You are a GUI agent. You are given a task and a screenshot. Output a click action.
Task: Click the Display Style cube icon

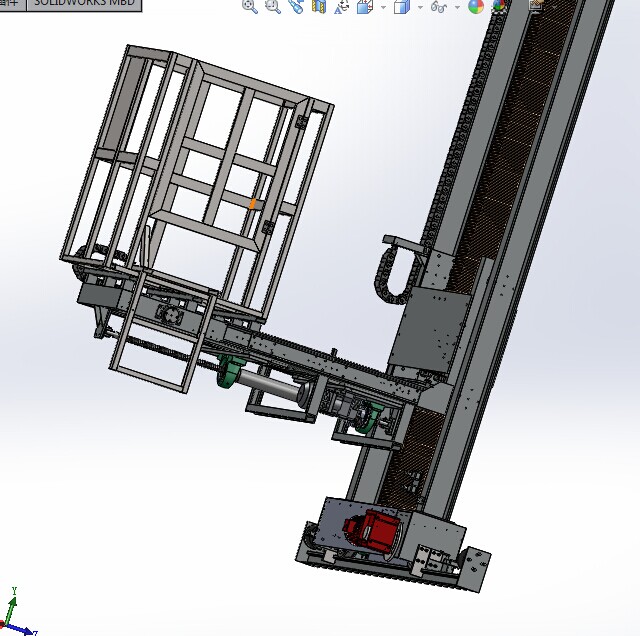pyautogui.click(x=402, y=6)
